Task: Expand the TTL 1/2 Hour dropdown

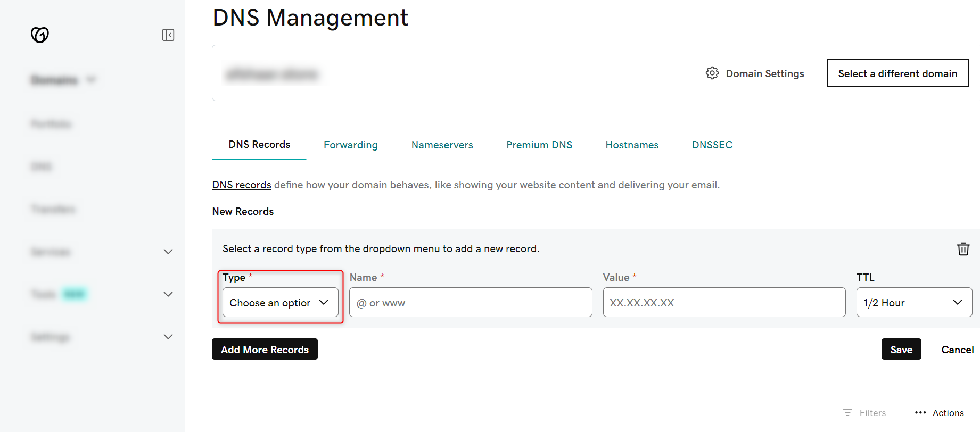Action: [913, 303]
